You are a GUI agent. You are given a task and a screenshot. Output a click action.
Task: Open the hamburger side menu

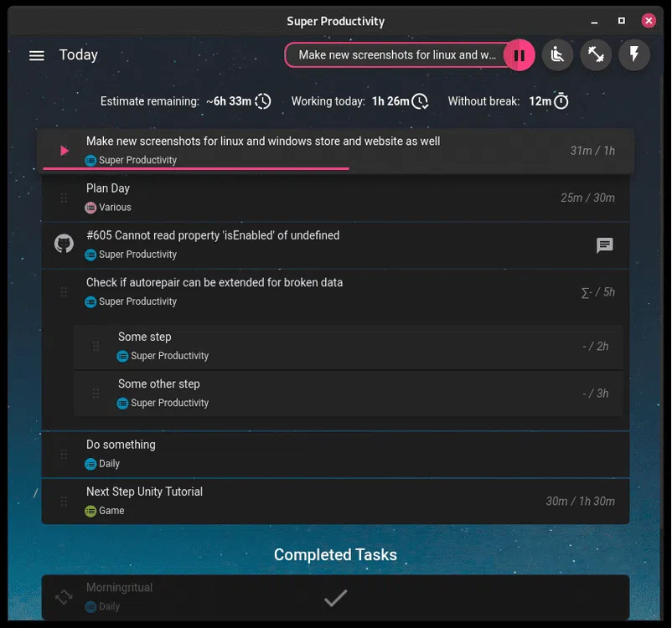(36, 55)
